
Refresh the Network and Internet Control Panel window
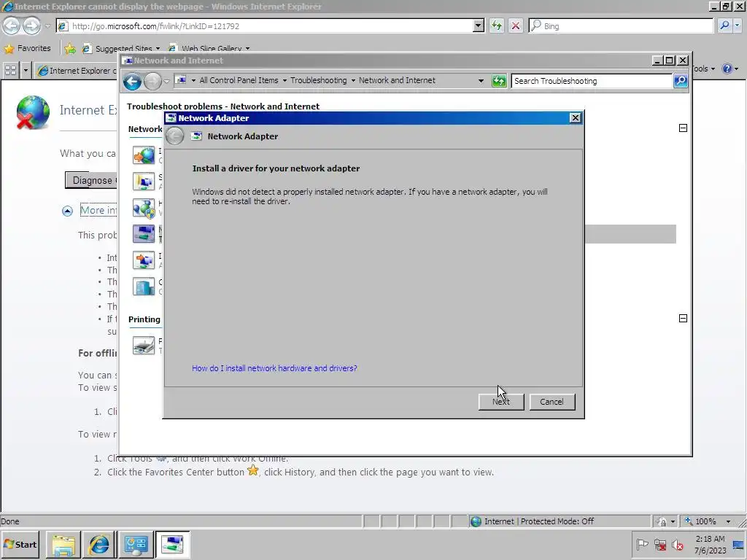click(x=499, y=81)
